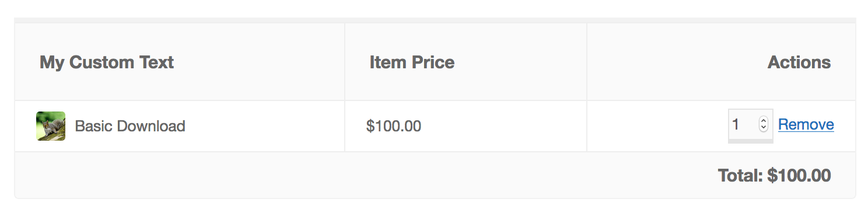
Task: Click the underlined blue Remove text
Action: click(x=806, y=125)
